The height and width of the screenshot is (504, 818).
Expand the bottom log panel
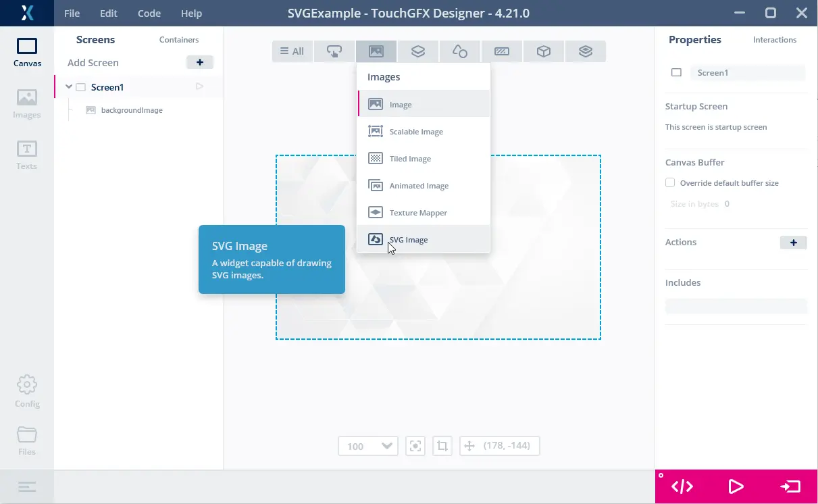(x=27, y=486)
